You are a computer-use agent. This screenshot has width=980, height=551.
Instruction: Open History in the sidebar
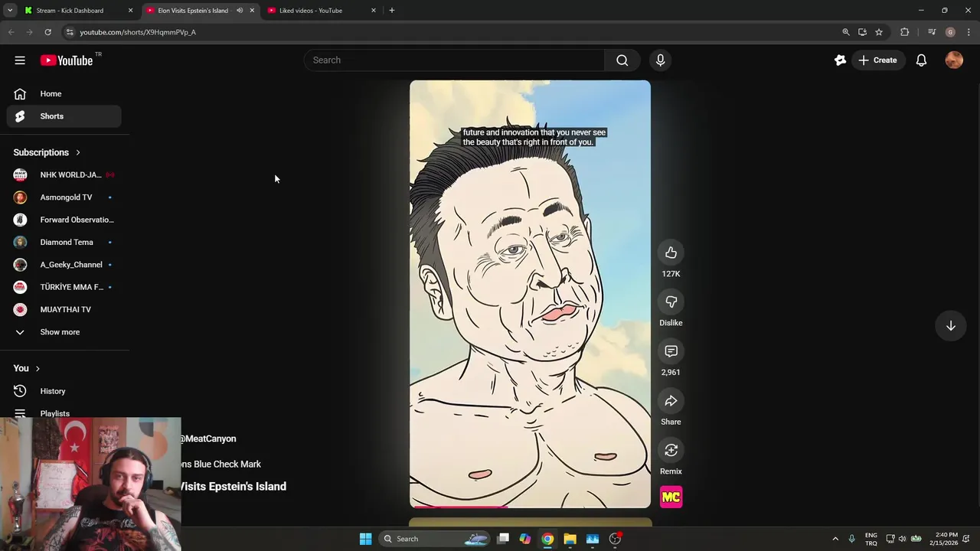(64, 391)
